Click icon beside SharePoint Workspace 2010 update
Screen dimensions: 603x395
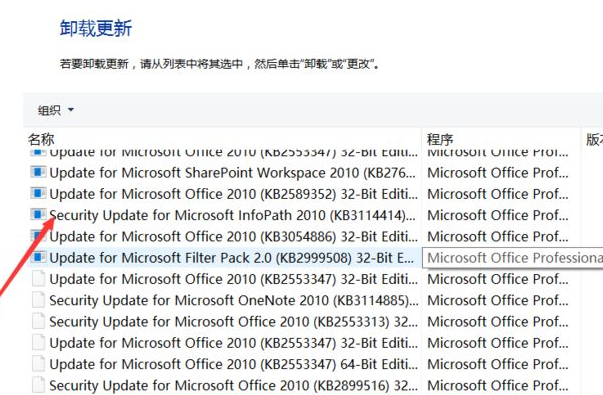[38, 172]
